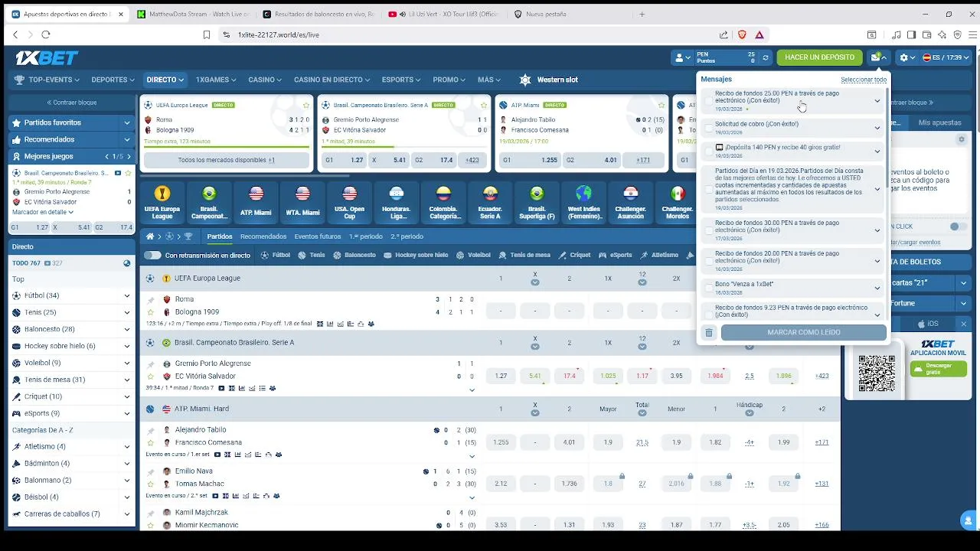Click the 1xBet app QR code
This screenshot has height=551, width=980.
(x=877, y=373)
